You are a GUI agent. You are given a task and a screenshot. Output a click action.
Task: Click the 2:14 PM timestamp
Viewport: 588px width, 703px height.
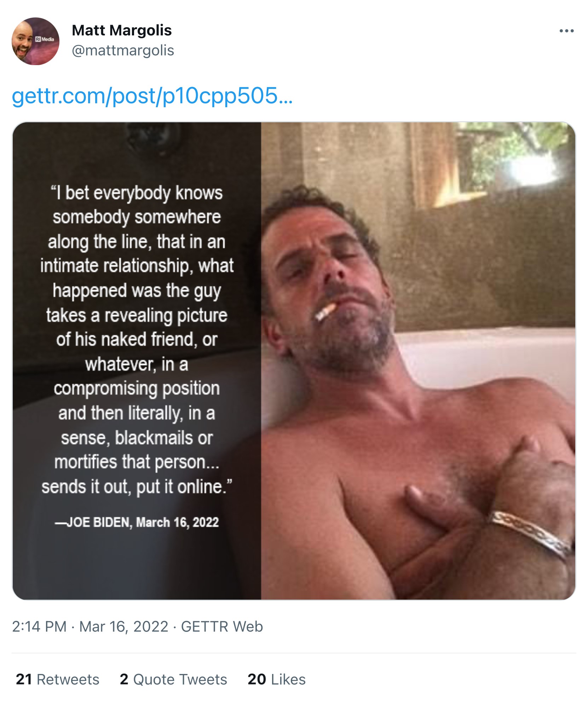[39, 627]
